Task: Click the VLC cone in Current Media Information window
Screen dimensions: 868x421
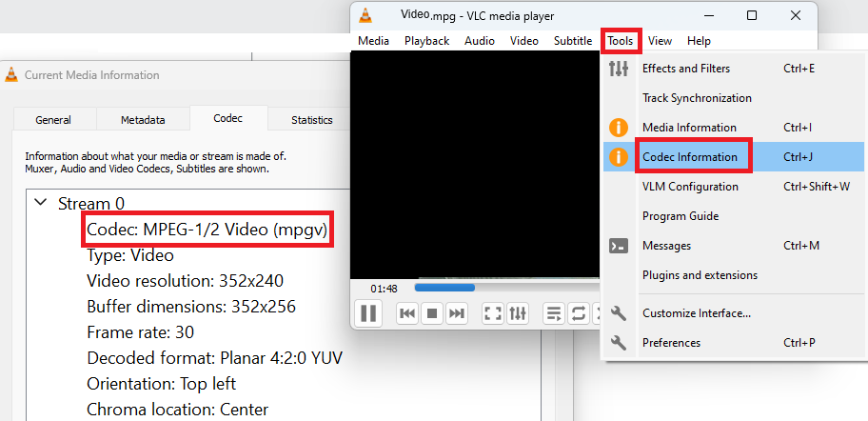Action: (11, 75)
